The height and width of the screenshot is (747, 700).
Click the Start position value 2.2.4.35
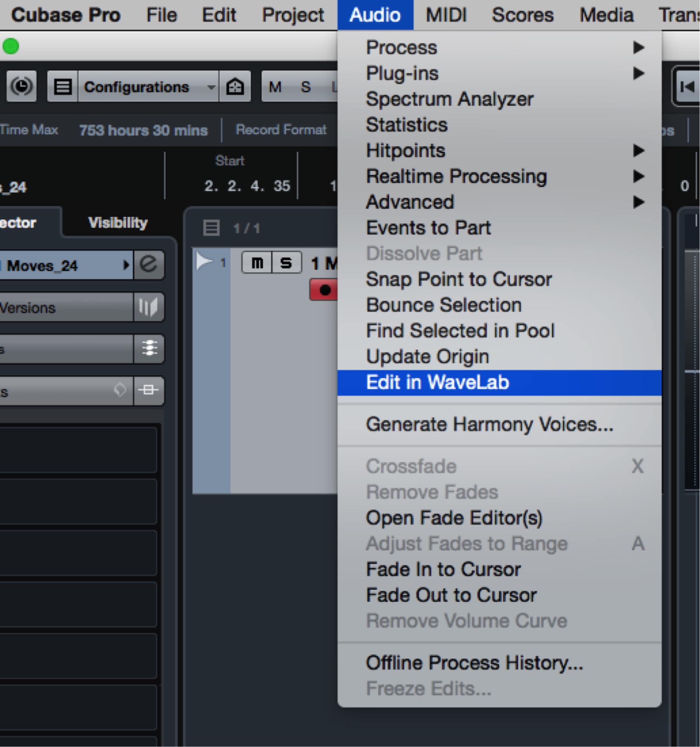tap(247, 186)
